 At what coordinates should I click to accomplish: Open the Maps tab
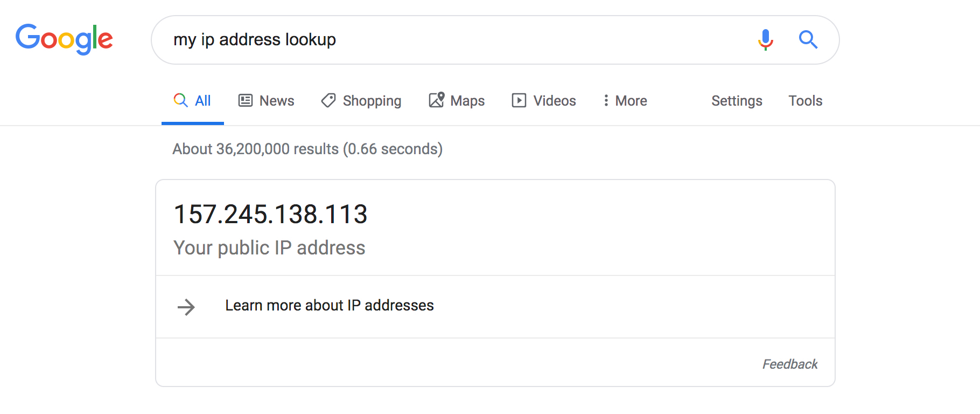click(467, 101)
